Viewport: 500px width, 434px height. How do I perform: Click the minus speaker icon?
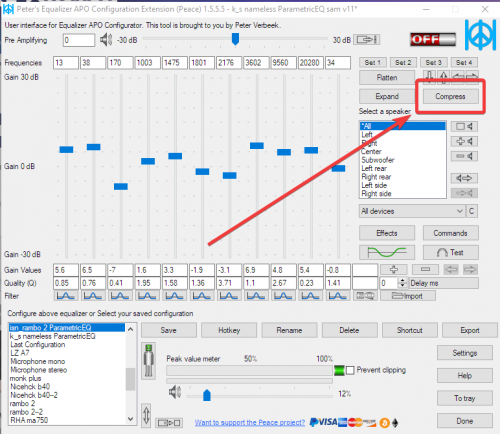[x=464, y=156]
